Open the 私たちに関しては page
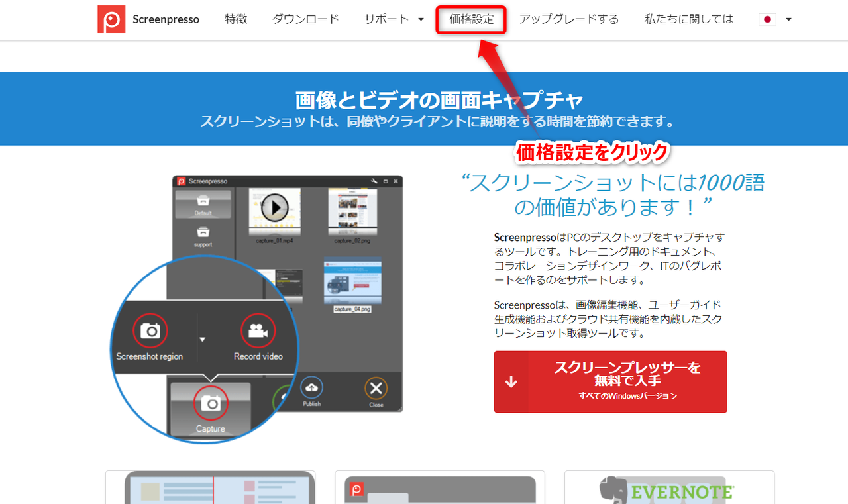848x504 pixels. coord(689,19)
